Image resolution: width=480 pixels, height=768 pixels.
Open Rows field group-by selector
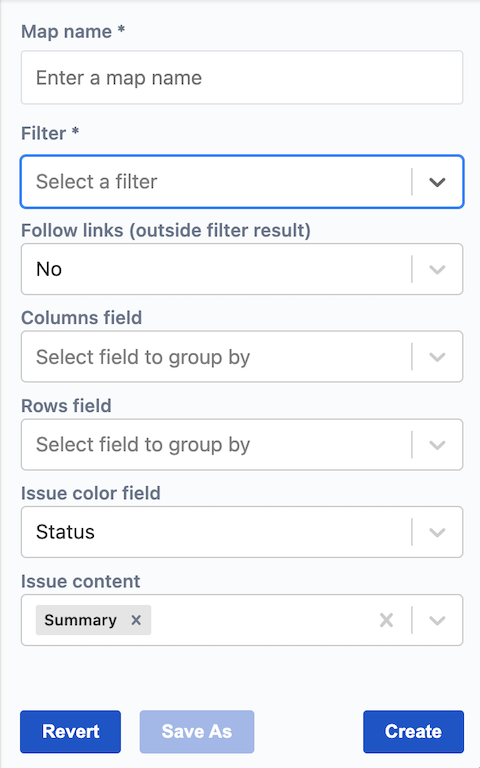pos(242,445)
